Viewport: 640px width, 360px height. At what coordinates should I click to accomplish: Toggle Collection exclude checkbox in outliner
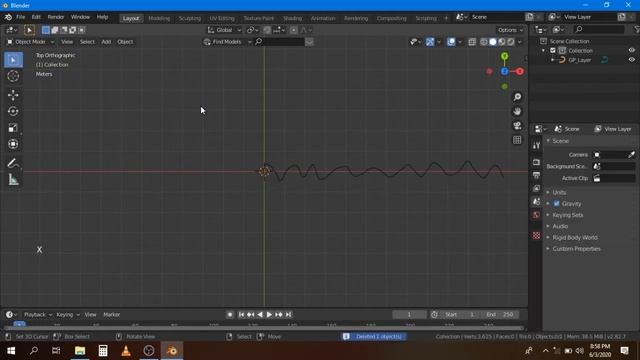click(553, 50)
